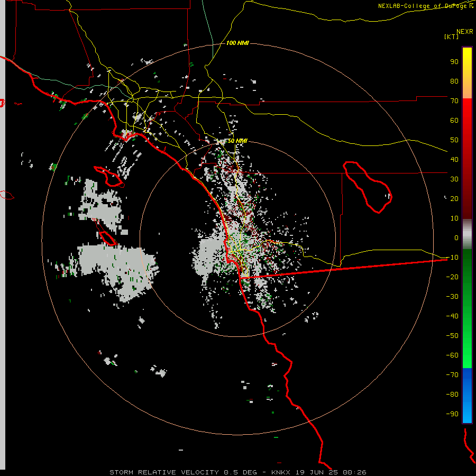Click the NEXLAB-College of DuPage header text

click(425, 6)
